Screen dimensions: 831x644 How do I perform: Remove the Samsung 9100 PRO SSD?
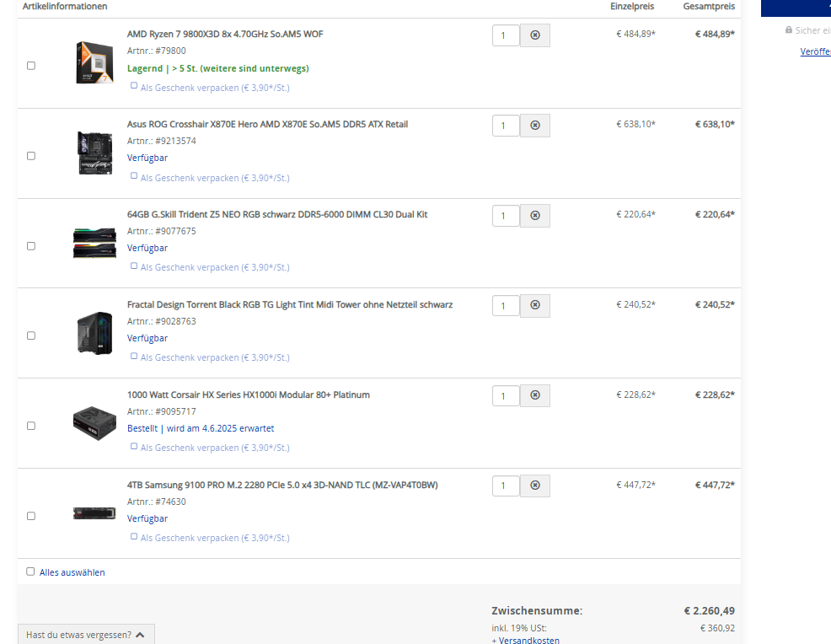[x=534, y=485]
